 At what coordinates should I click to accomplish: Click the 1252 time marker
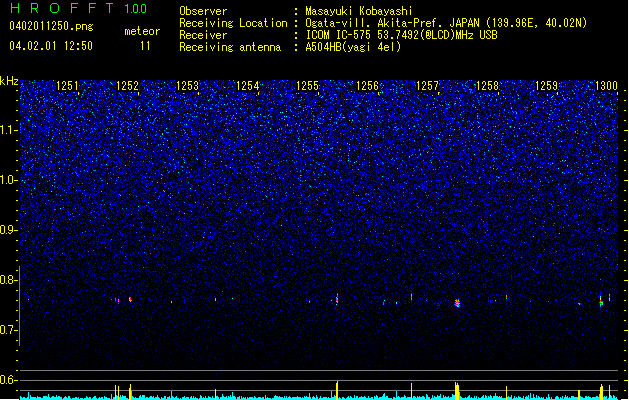[x=127, y=86]
